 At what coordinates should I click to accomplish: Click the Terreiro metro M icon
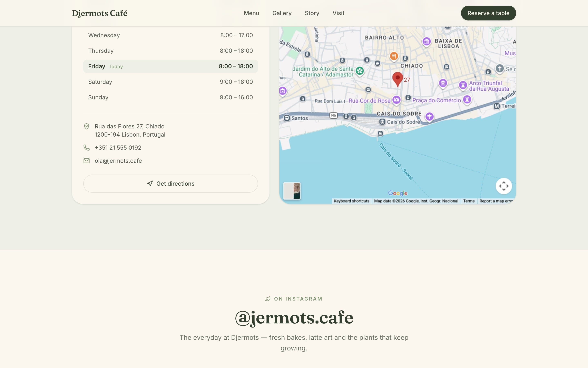(497, 106)
